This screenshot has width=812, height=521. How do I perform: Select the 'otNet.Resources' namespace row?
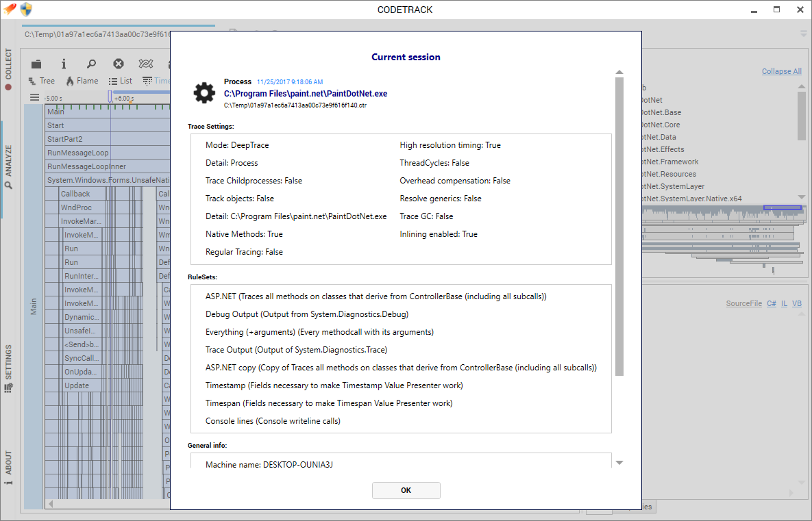click(x=669, y=174)
